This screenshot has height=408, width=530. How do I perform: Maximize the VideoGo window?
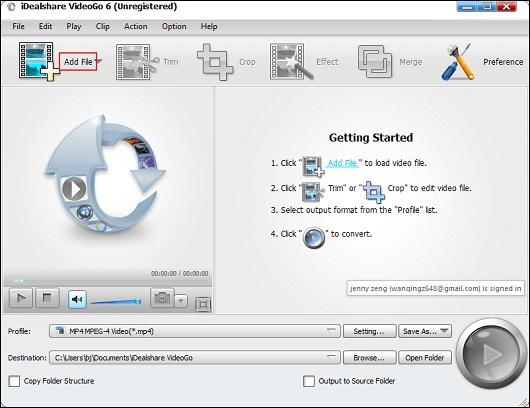click(x=487, y=6)
